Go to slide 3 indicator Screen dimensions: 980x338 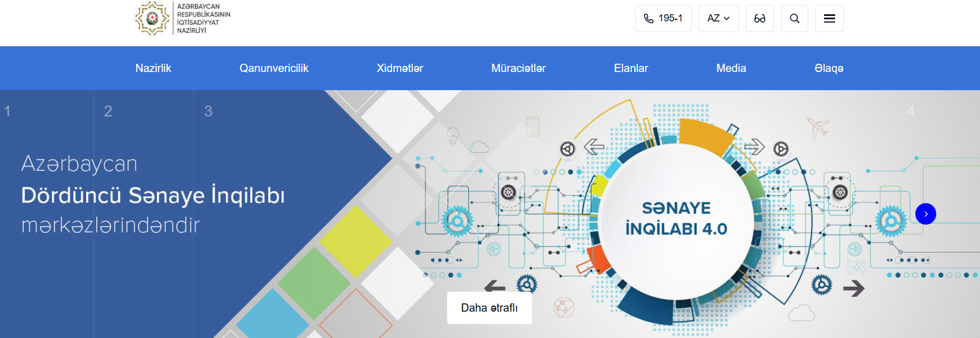coord(208,111)
